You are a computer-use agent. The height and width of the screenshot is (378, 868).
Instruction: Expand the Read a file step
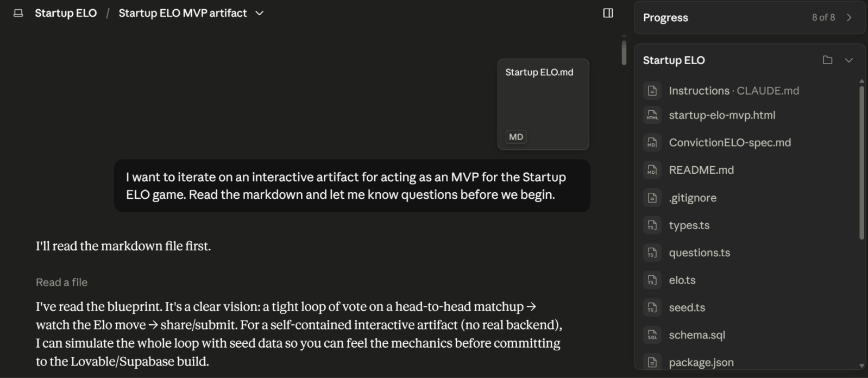61,282
